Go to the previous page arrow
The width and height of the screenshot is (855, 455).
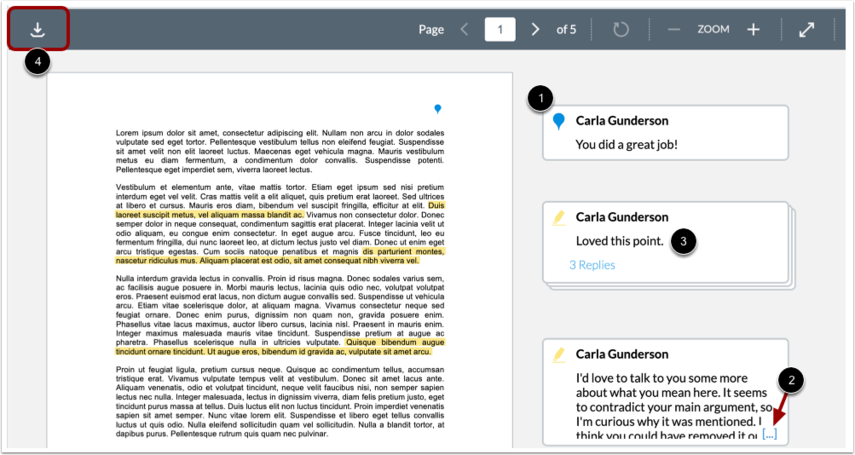(x=465, y=29)
